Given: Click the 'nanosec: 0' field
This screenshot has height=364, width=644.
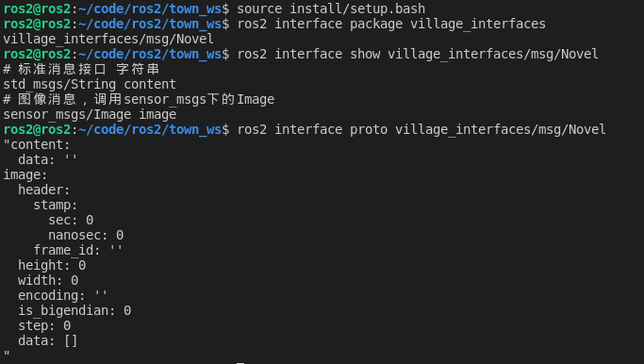Looking at the screenshot, I should pos(86,235).
